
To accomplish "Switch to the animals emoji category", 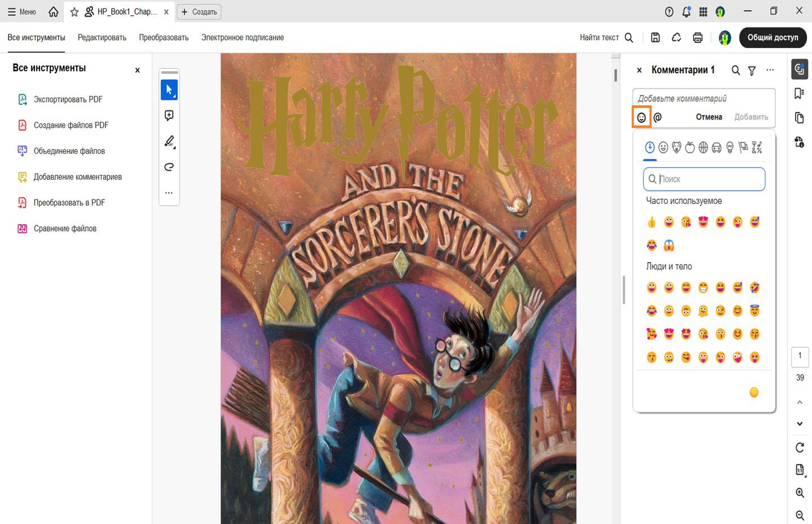I will pyautogui.click(x=677, y=148).
